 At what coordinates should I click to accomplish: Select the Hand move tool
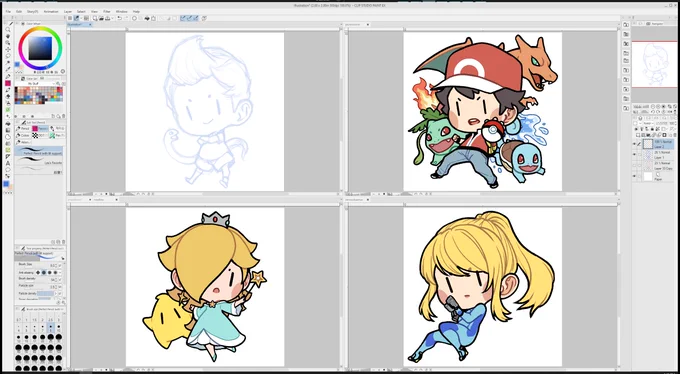[8, 36]
